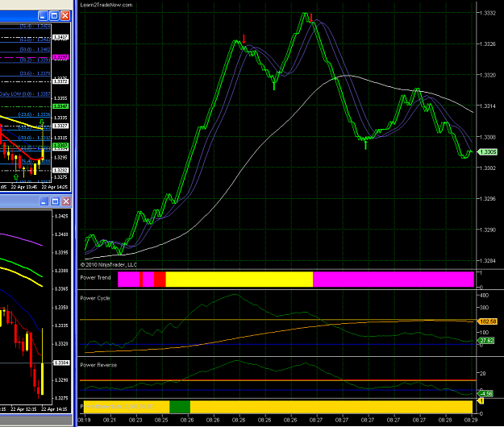This screenshot has height=427, width=504.
Task: Click the 20 level on Power Reverse axis
Action: tap(483, 374)
